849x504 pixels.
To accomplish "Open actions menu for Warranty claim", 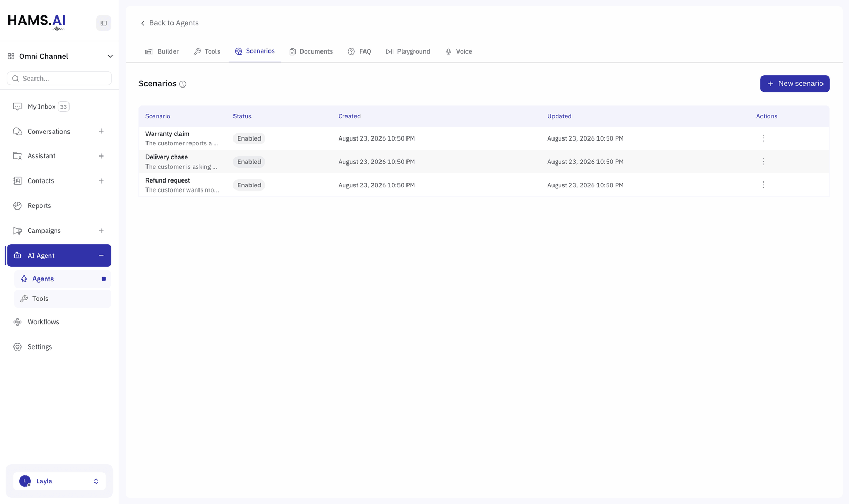I will [763, 138].
